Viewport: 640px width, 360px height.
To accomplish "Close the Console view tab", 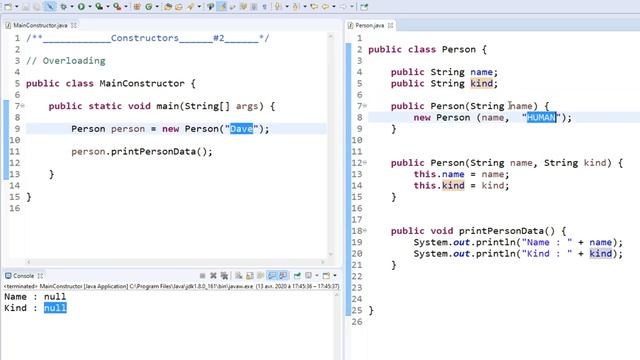I will pos(40,276).
